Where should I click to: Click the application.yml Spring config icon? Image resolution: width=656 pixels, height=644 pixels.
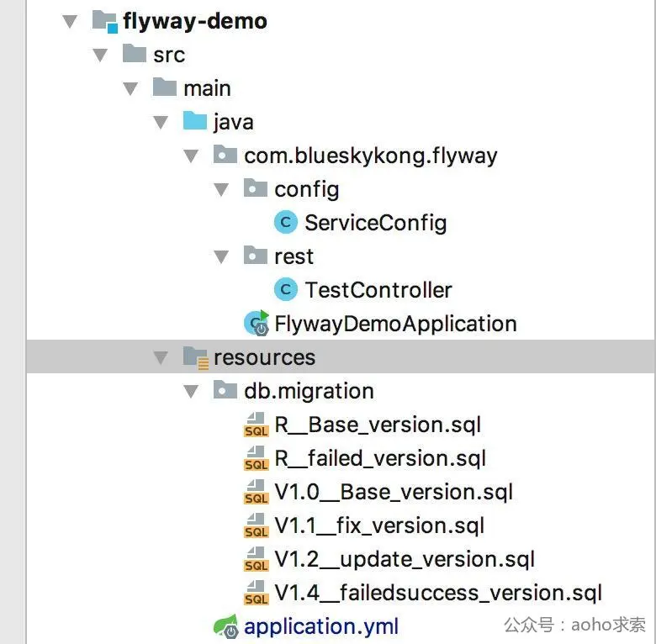point(226,626)
